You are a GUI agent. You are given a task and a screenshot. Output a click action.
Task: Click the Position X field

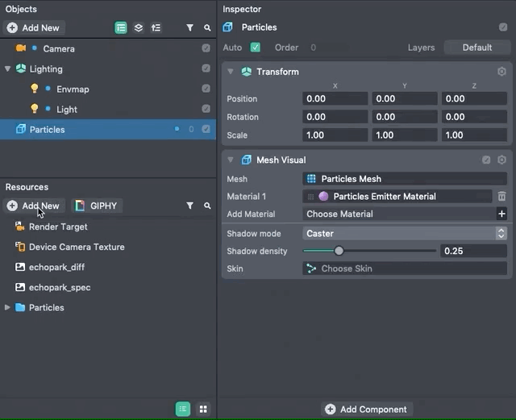(335, 98)
